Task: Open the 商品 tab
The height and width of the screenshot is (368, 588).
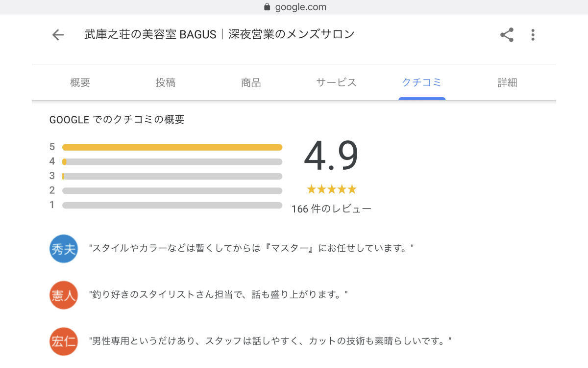Action: click(251, 83)
